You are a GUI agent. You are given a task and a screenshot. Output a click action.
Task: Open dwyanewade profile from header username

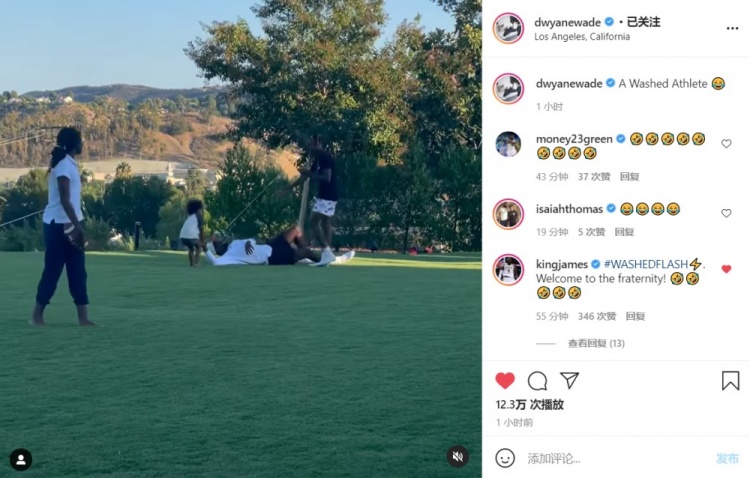tap(567, 22)
